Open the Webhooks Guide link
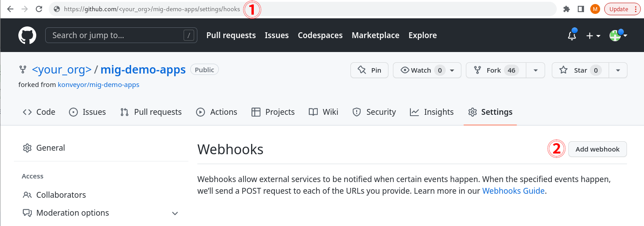 (513, 191)
